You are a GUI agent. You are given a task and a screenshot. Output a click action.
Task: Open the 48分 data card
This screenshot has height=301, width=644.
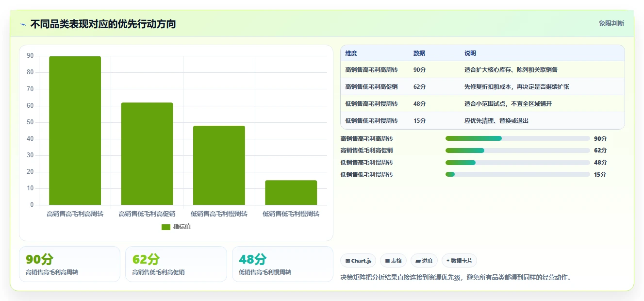pyautogui.click(x=282, y=264)
